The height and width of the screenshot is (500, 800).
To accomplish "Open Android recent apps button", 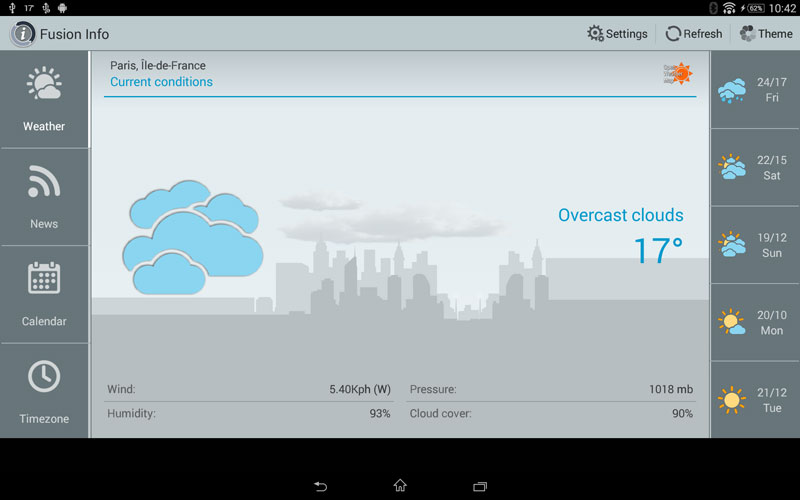I will tap(480, 486).
